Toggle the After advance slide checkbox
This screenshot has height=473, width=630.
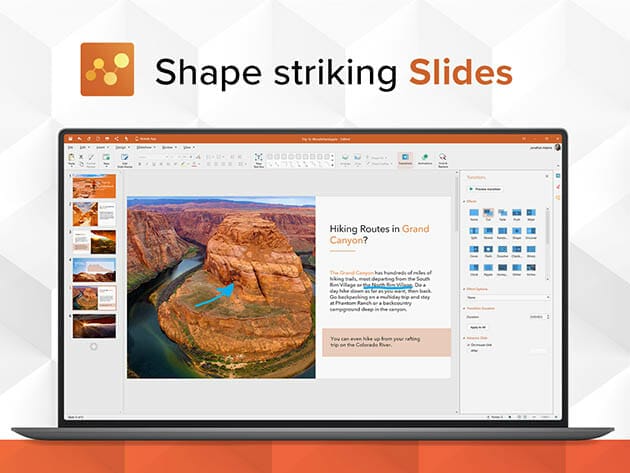pos(468,351)
